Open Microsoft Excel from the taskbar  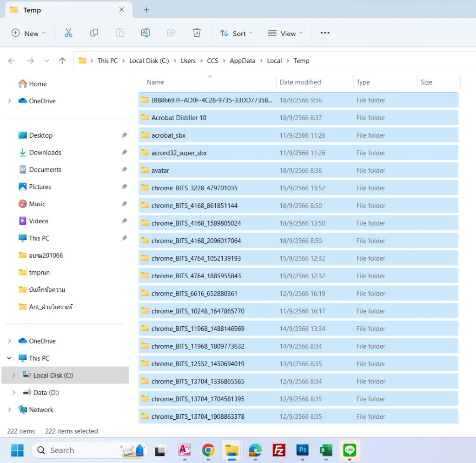325,450
